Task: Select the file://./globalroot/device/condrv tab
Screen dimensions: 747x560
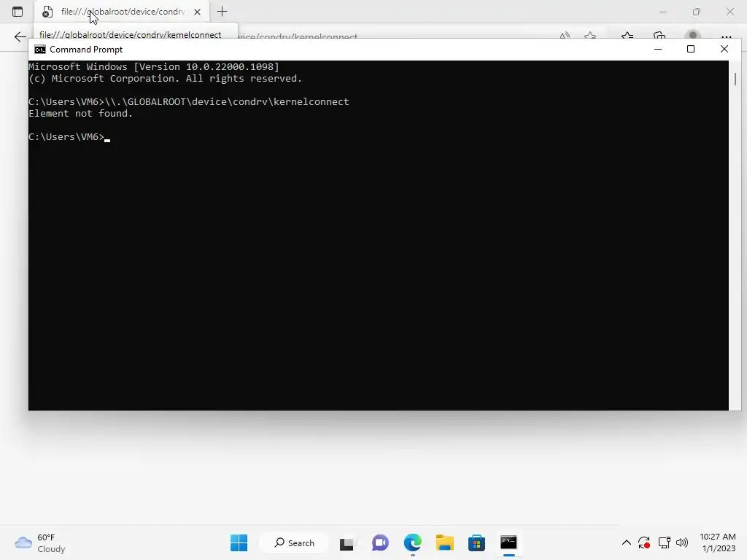Action: [122, 12]
